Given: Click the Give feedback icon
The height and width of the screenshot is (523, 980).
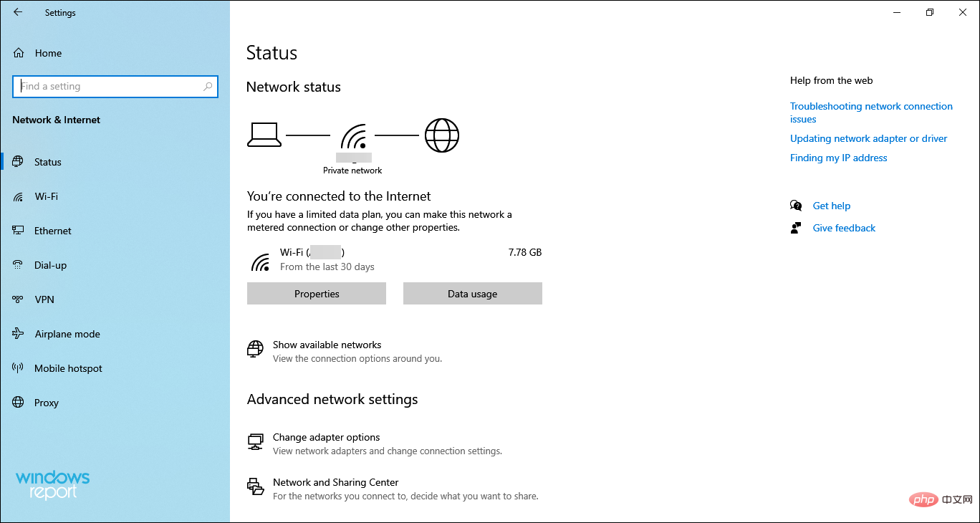Looking at the screenshot, I should coord(796,227).
